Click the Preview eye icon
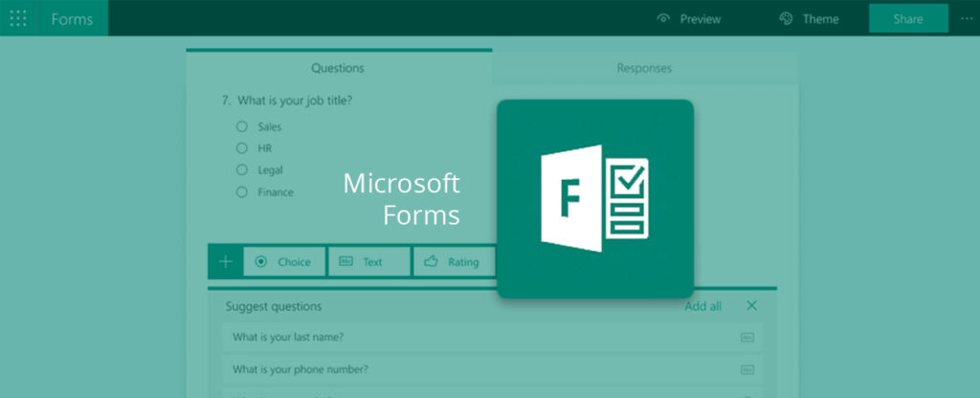980x398 pixels. pos(663,19)
